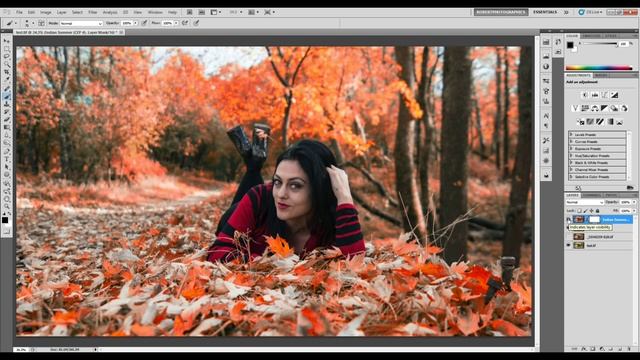The width and height of the screenshot is (640, 360).
Task: Toggle lock transparent pixels checkbox
Action: click(579, 211)
